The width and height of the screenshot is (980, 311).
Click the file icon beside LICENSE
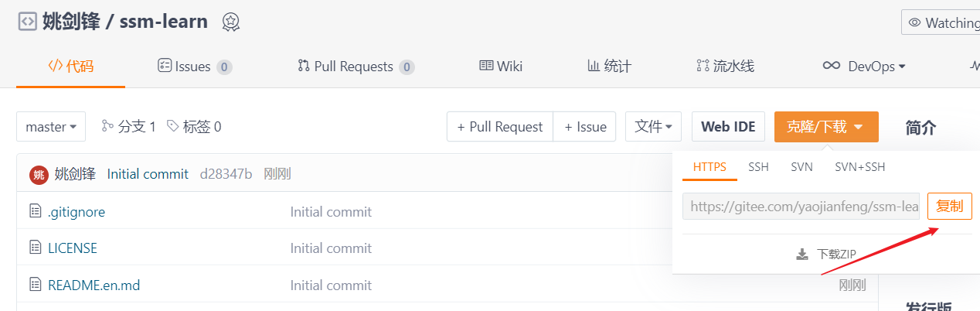[35, 248]
